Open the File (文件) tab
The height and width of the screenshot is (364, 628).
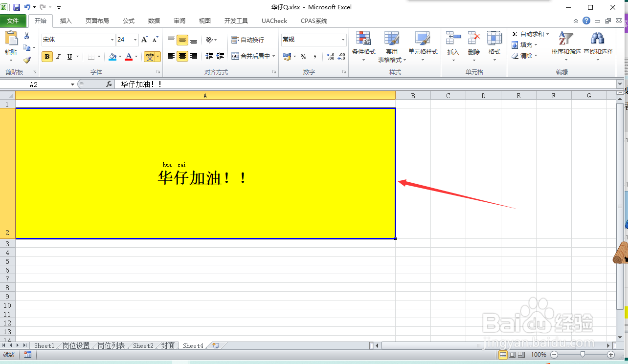coord(13,21)
